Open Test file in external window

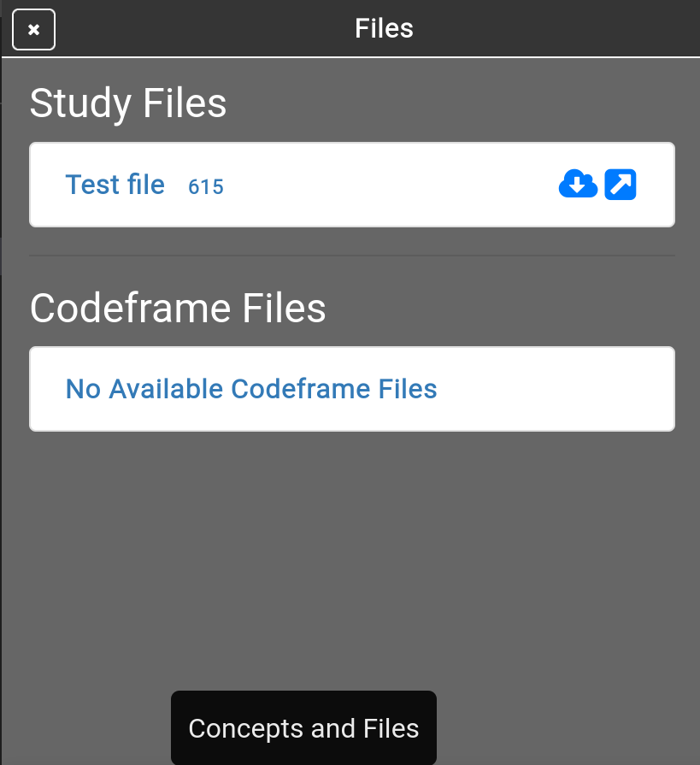(x=621, y=184)
